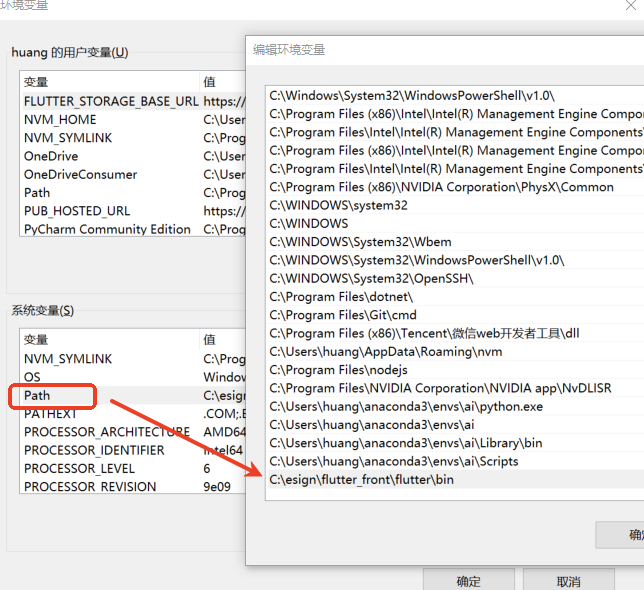
Task: Click AMD64 value of PROCESSOR_ARCHITECTURE
Action: (224, 432)
